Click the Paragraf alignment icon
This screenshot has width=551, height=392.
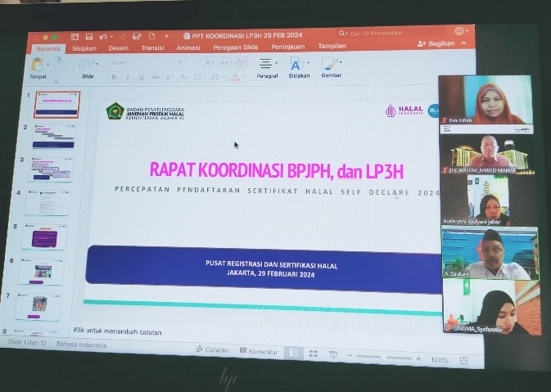tap(265, 64)
